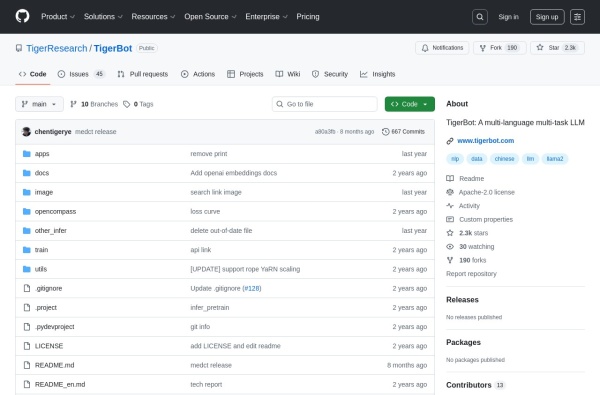Click the apps folder icon
This screenshot has height=395, width=600.
click(x=26, y=154)
